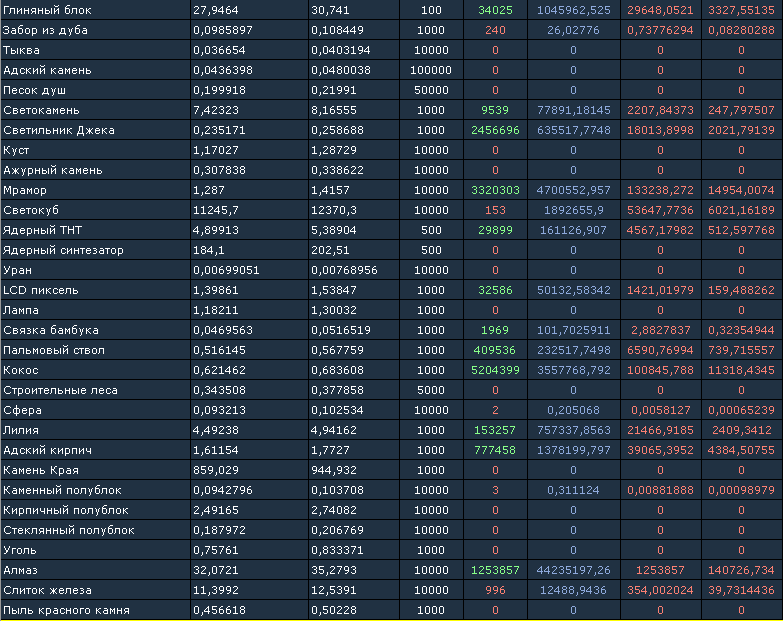Click the 'Светокамень' item name
Viewport: 783px width, 621px height.
click(41, 110)
